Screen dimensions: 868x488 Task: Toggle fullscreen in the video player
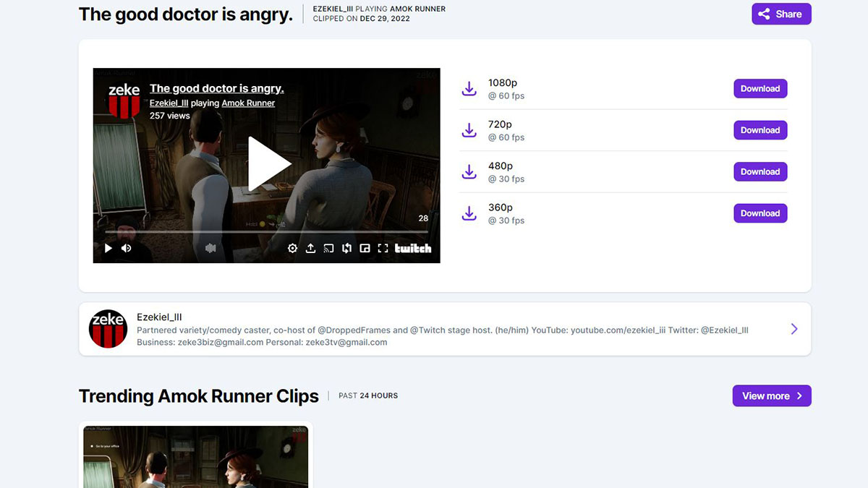[x=383, y=248]
